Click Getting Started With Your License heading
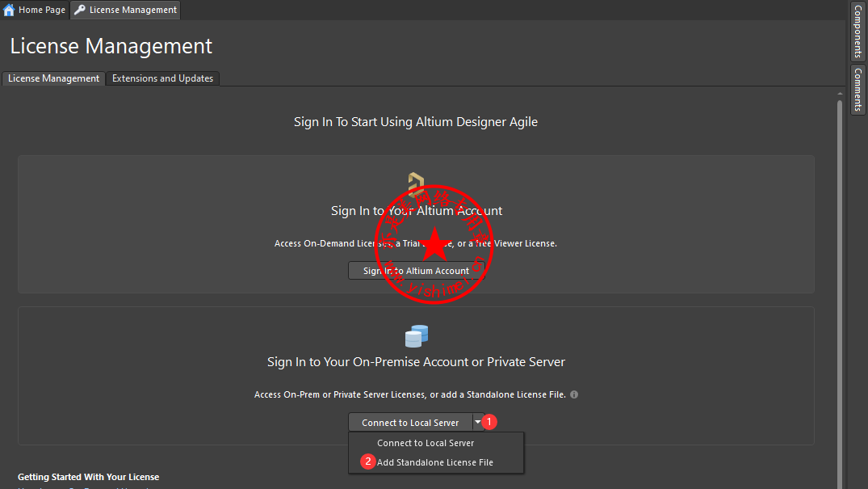This screenshot has width=868, height=489. (x=89, y=477)
